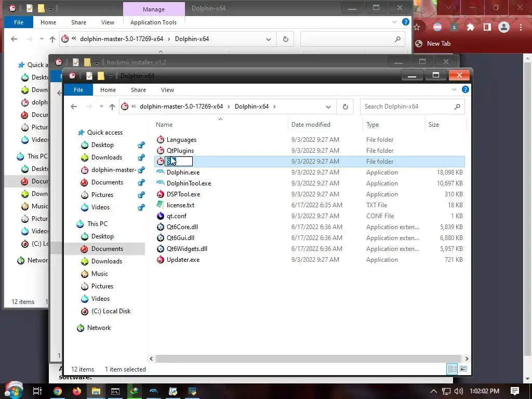Click the volume speaker tray icon
This screenshot has height=399, width=532.
458,391
